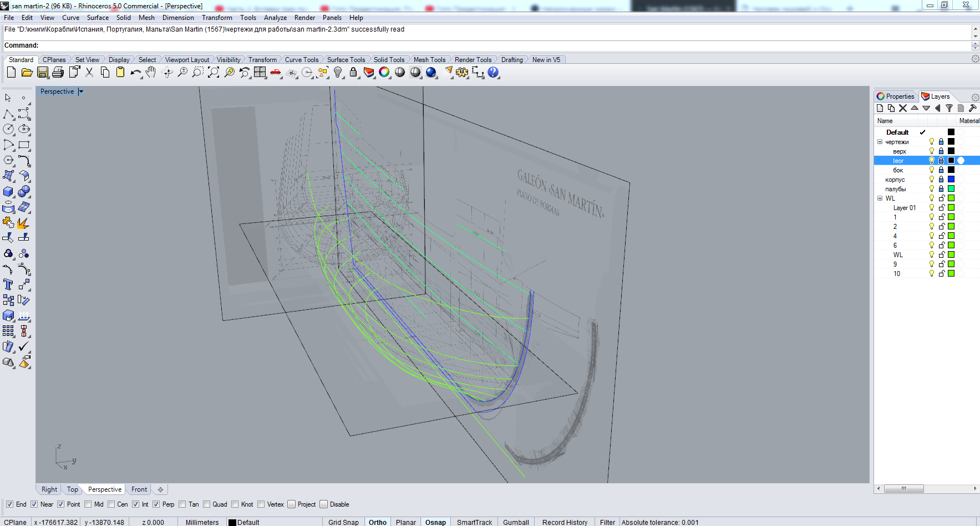The image size is (980, 526).
Task: Open the four-viewport layout icon
Action: click(260, 73)
